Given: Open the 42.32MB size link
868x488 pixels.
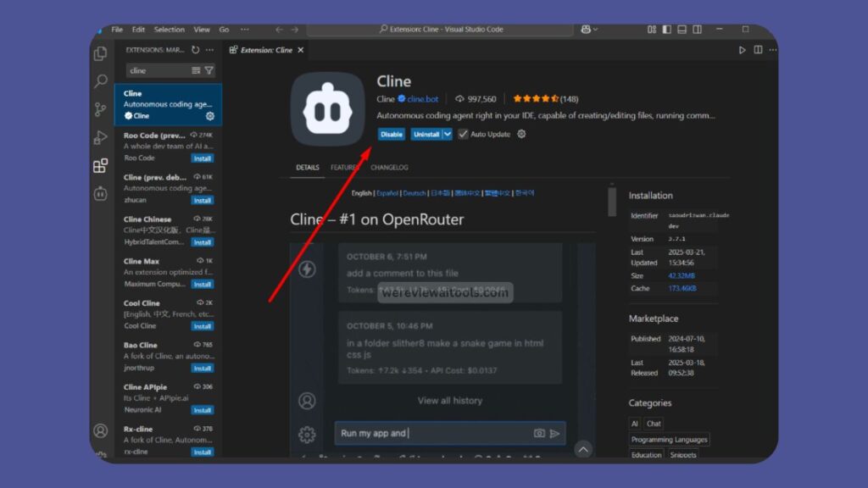Looking at the screenshot, I should click(682, 275).
